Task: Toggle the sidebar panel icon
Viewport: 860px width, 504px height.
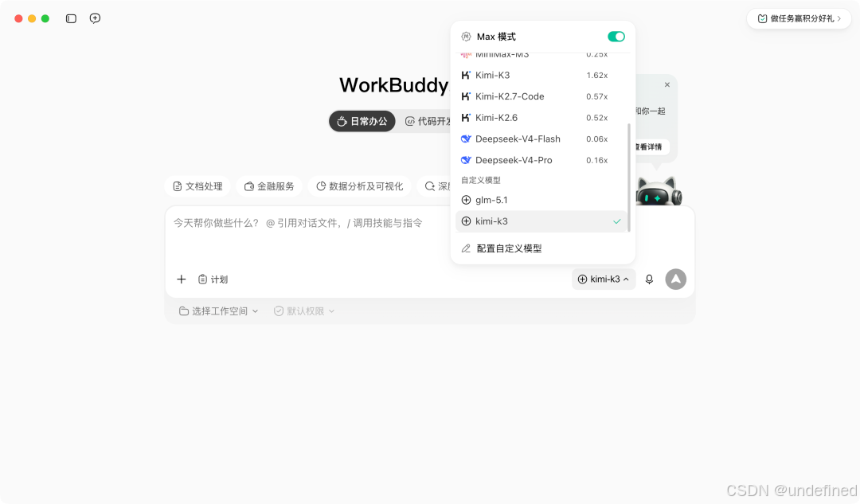Action: 71,18
